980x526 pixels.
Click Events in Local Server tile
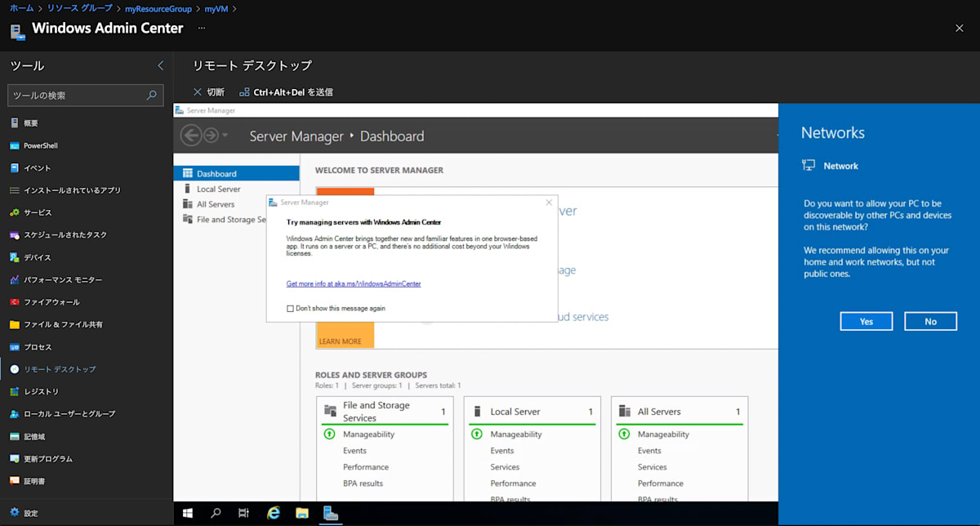coord(502,451)
